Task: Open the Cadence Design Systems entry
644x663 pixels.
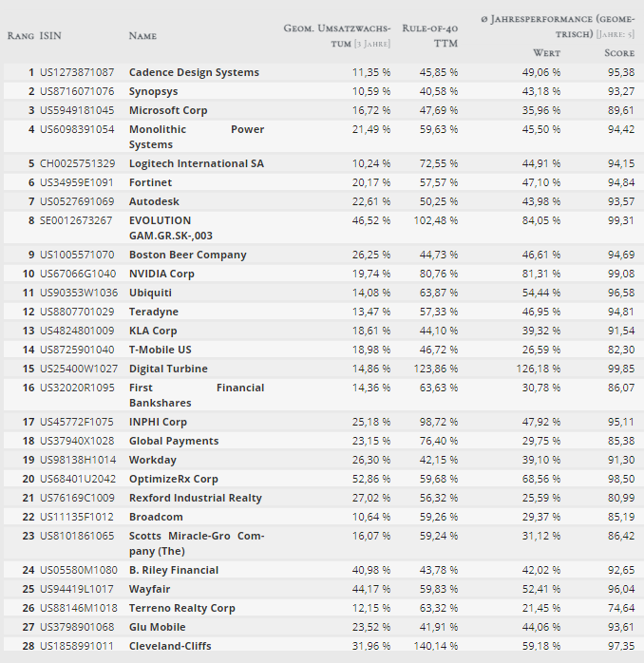Action: point(194,72)
